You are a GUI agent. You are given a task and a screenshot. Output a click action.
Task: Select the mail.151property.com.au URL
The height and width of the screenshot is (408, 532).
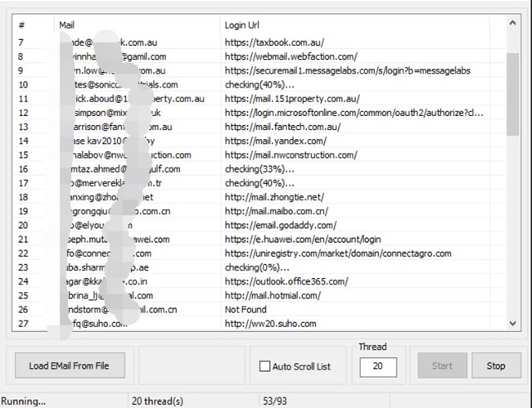coord(292,99)
